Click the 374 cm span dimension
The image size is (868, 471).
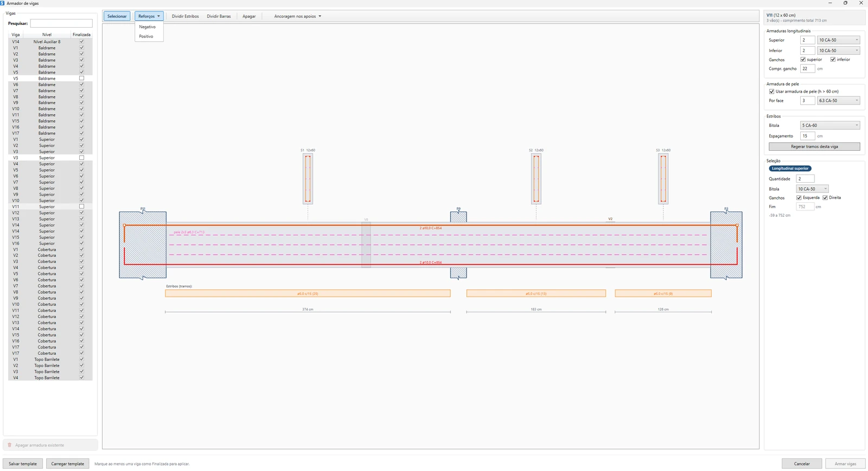tap(308, 309)
